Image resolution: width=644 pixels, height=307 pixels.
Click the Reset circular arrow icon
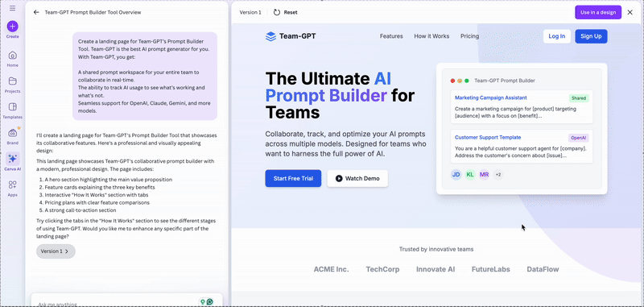click(277, 12)
